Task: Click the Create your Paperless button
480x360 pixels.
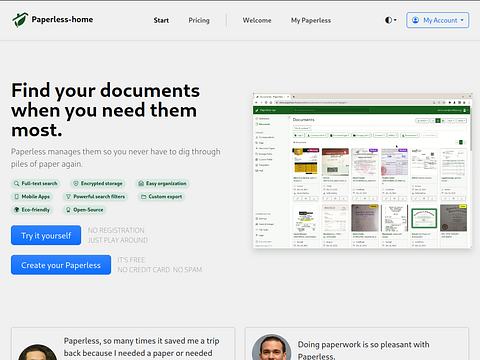Action: (x=61, y=265)
